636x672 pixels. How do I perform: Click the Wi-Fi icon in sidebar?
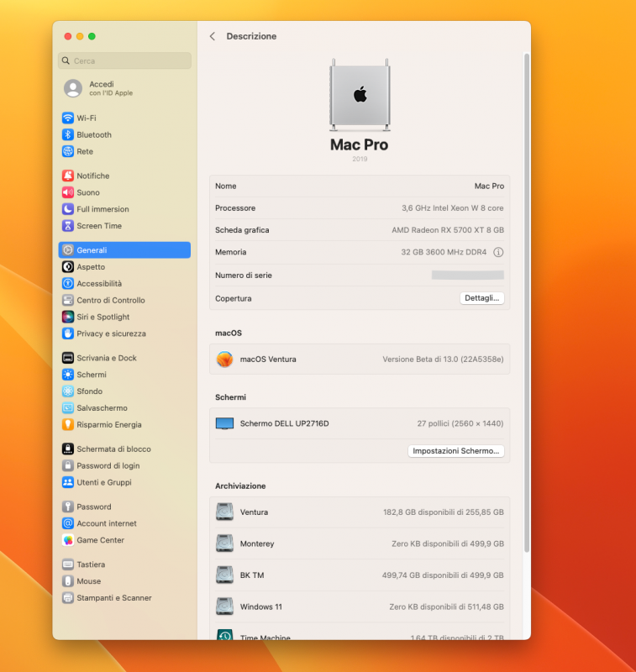[68, 118]
